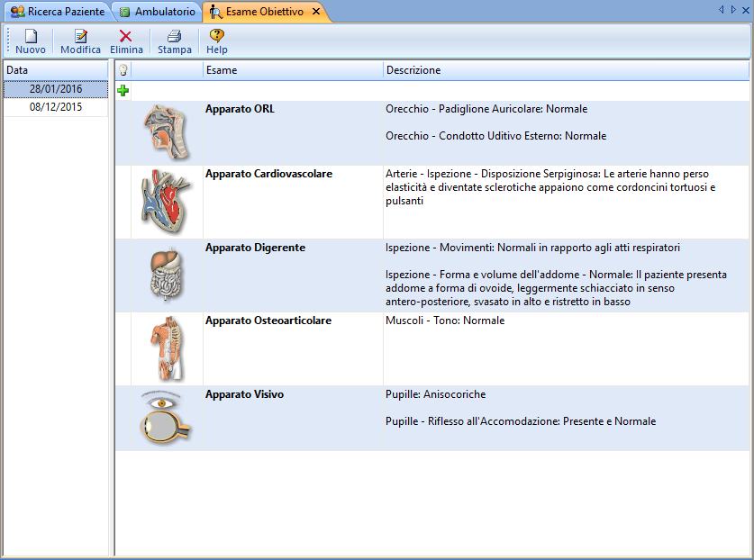Click the right tab scroll arrow
The image size is (754, 560).
[x=733, y=9]
